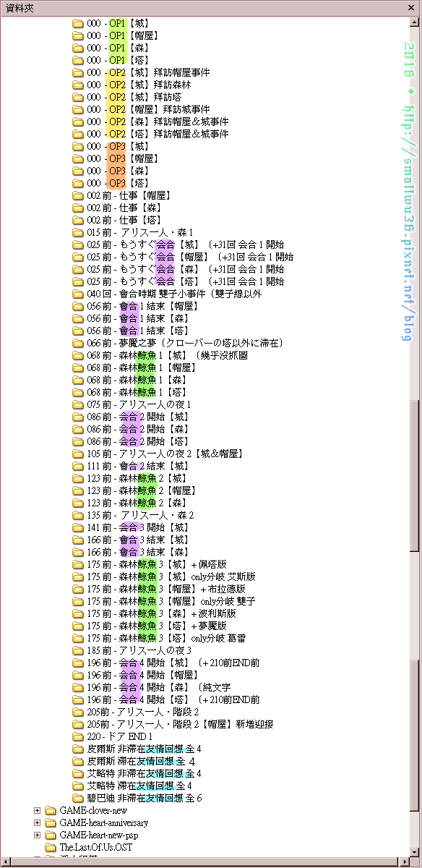
Task: Select folder icon of 040回 - 會合時期 雙子小事件
Action: tap(78, 294)
